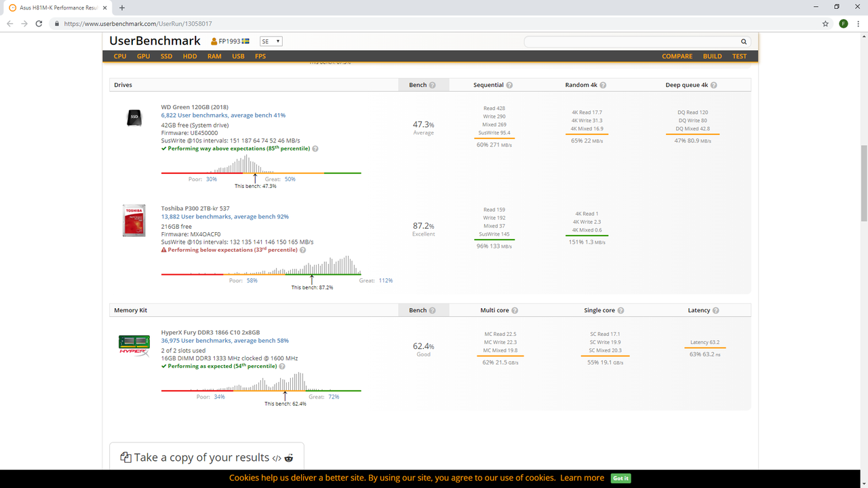868x488 pixels.
Task: Reload the page with refresh icon
Action: pos(39,23)
